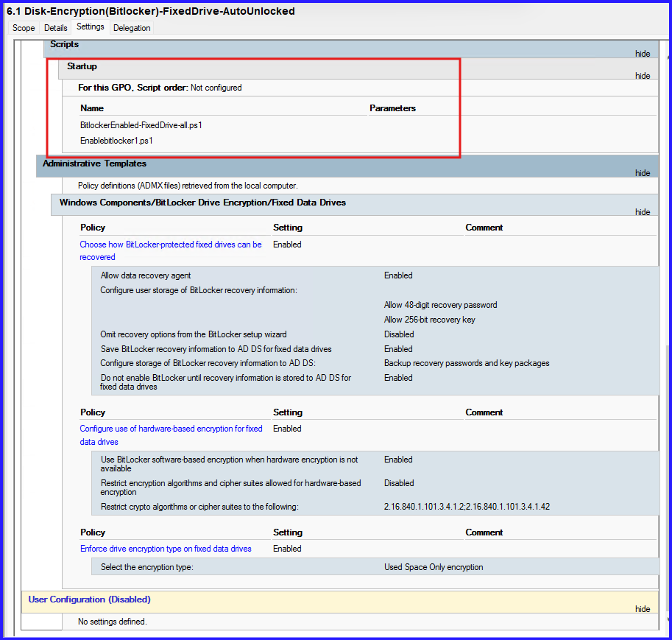Collapse Startup section using its hide link
The width and height of the screenshot is (672, 640).
pos(642,76)
